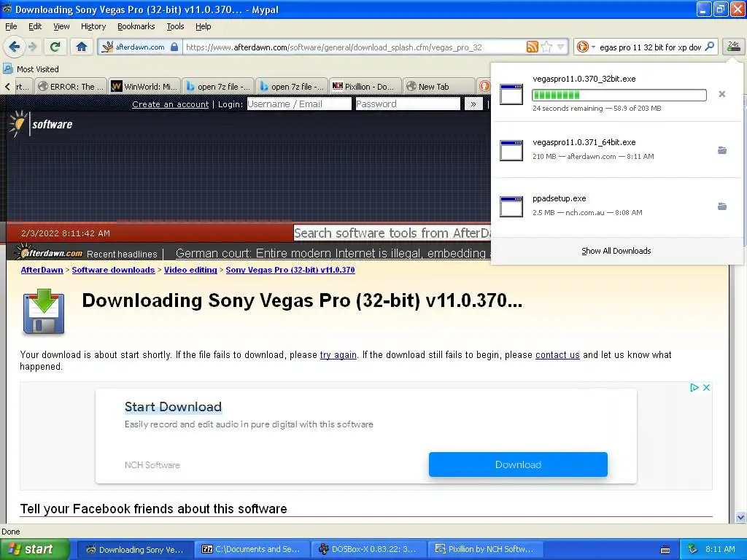Click the vegaspro11.0.370_32bit.exe file icon
The height and width of the screenshot is (560, 747).
click(511, 94)
